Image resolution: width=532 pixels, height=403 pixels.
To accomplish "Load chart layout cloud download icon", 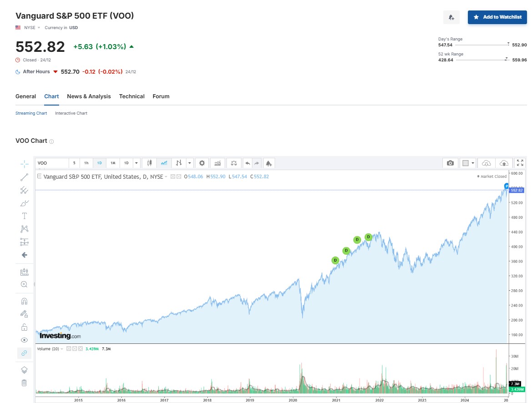I will pyautogui.click(x=486, y=163).
